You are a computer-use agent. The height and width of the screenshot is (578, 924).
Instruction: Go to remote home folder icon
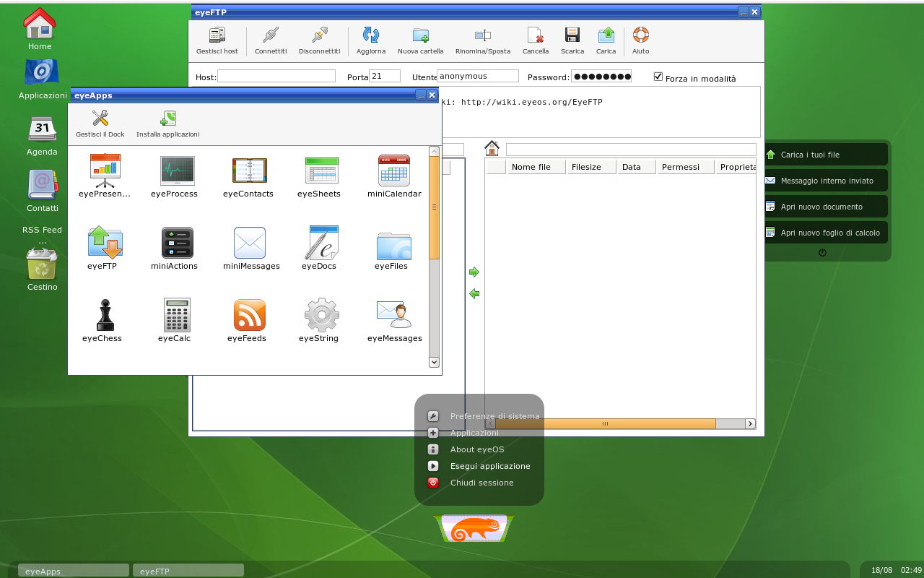492,148
